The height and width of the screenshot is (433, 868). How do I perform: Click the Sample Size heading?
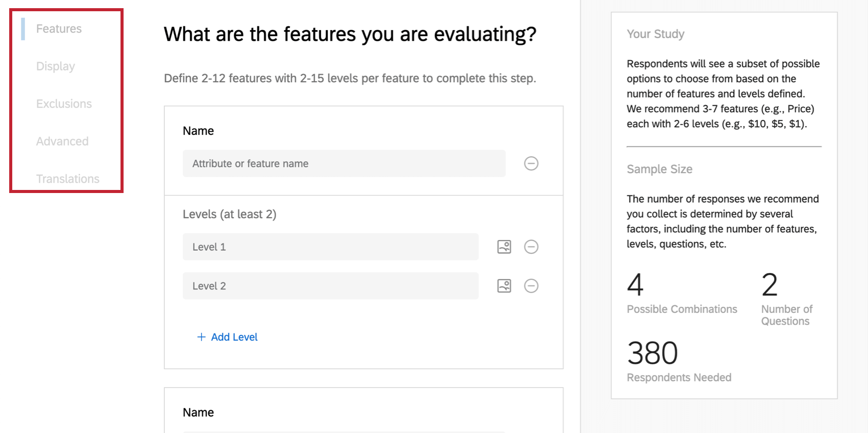659,170
